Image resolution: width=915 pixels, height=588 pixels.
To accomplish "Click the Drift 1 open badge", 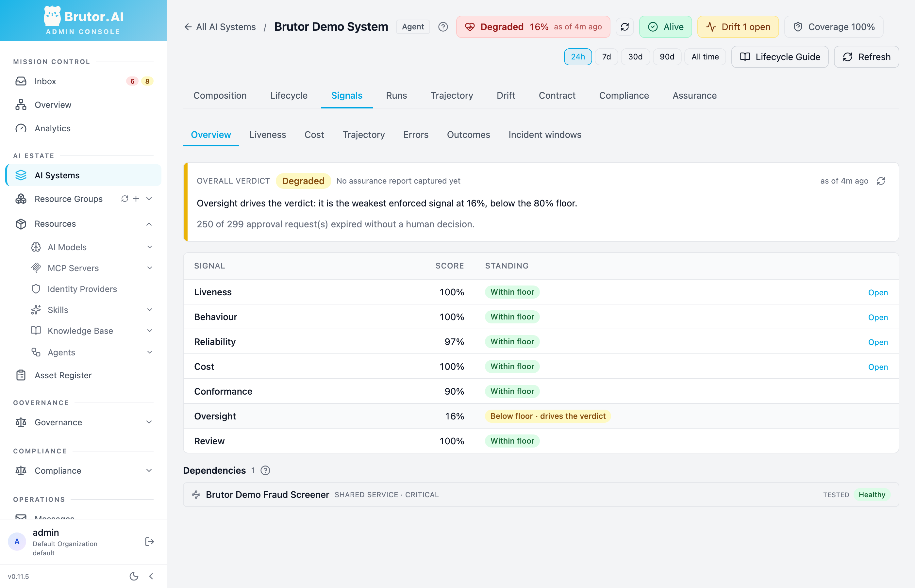I will pos(738,27).
